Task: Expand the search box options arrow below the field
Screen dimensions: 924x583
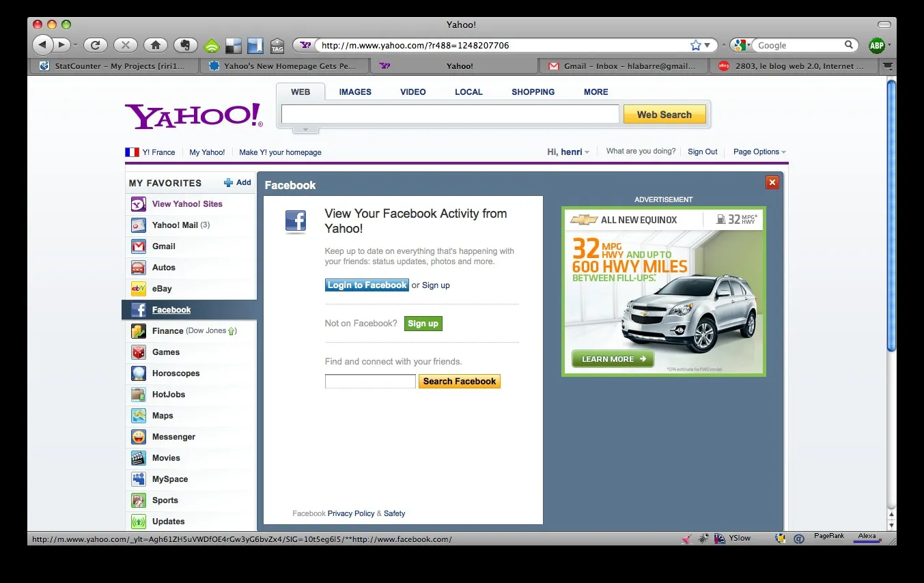Action: (305, 129)
